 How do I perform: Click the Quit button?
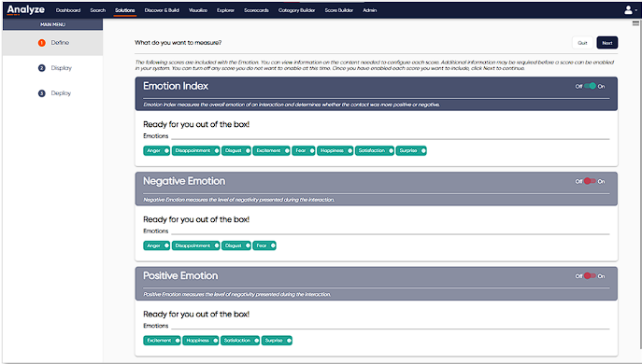pos(582,43)
